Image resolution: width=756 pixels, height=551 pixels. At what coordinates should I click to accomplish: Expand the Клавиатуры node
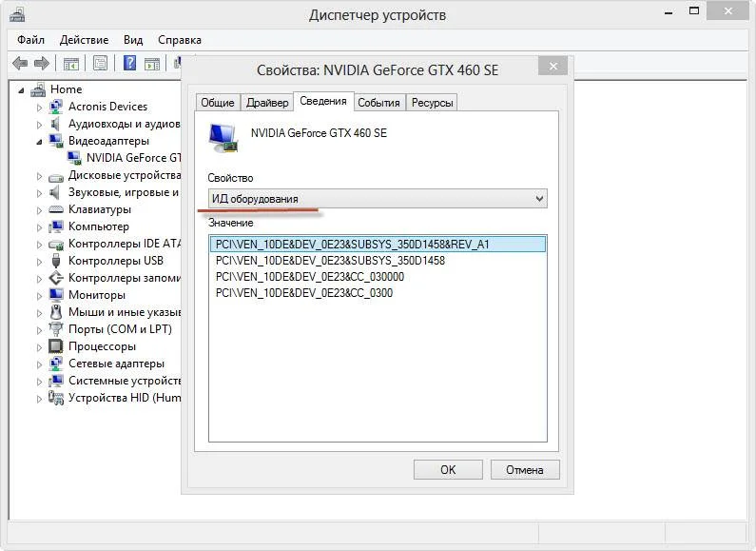[40, 210]
